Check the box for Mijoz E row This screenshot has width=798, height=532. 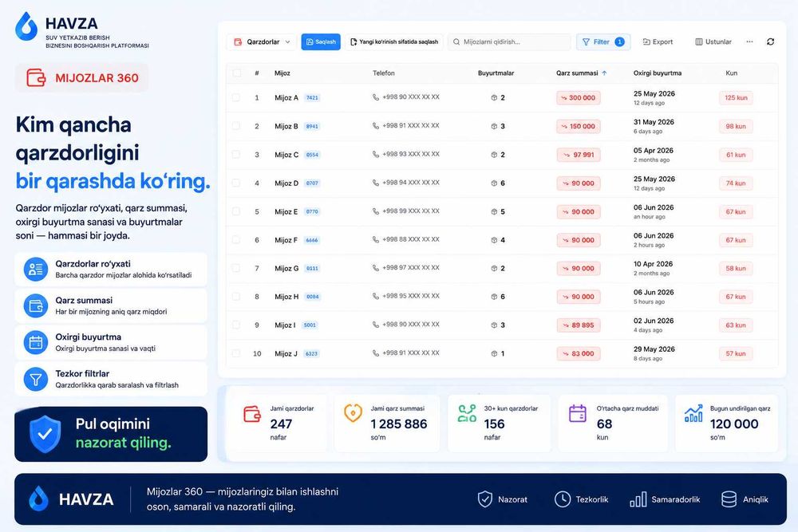(236, 211)
